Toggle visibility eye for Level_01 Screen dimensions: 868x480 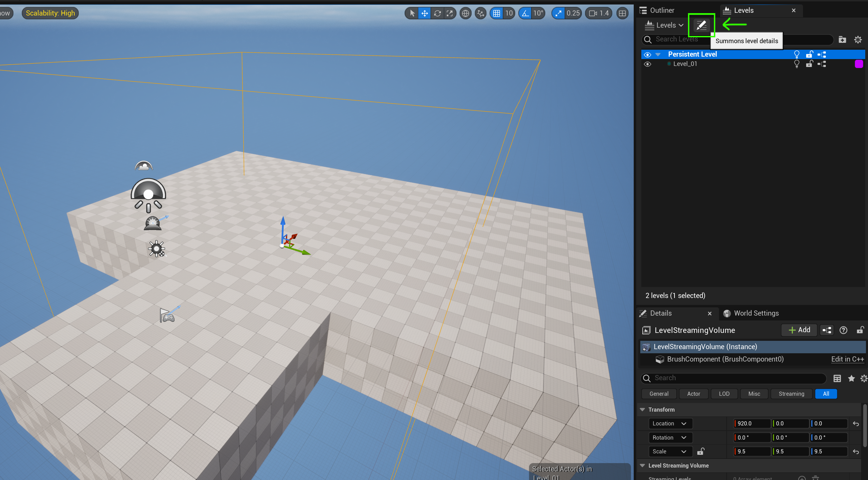pyautogui.click(x=648, y=64)
